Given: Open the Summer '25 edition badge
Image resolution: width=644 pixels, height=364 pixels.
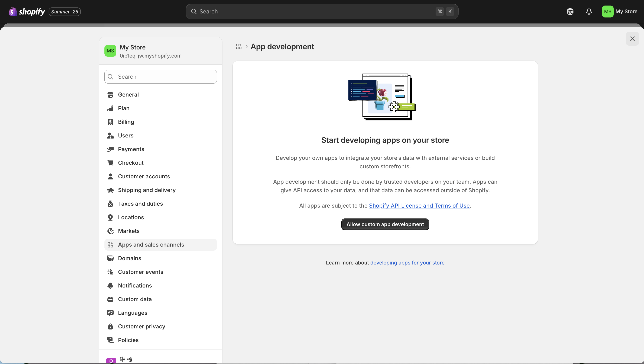Looking at the screenshot, I should point(65,12).
